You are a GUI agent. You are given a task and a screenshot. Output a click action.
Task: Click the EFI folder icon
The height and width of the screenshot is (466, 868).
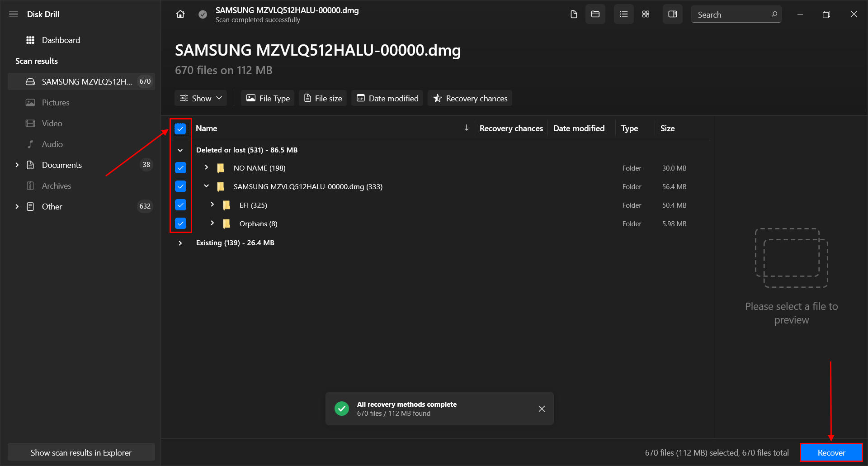tap(226, 205)
